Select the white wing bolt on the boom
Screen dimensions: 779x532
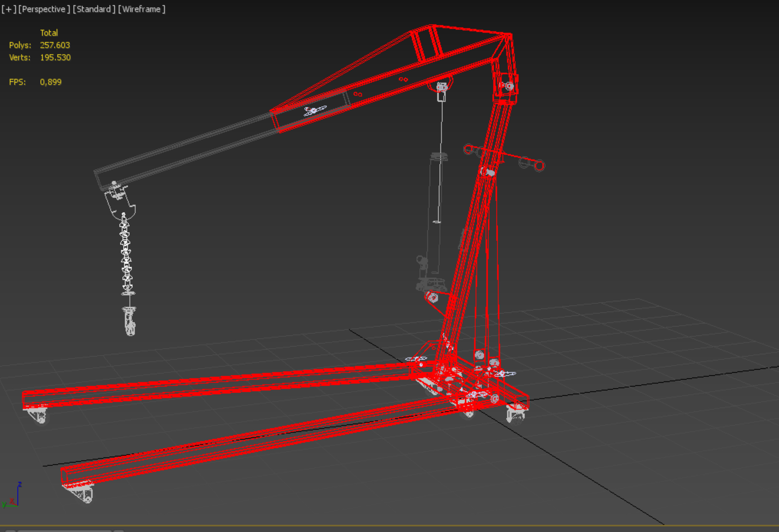click(x=314, y=110)
